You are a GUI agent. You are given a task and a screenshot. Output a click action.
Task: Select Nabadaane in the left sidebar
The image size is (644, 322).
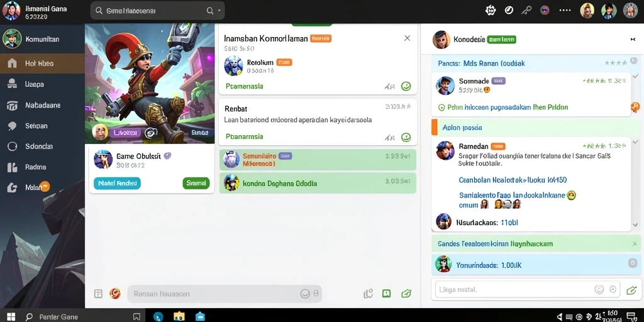tap(42, 105)
